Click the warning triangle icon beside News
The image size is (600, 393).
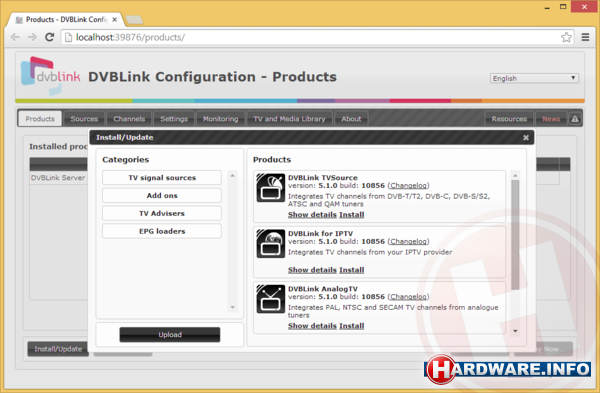575,119
